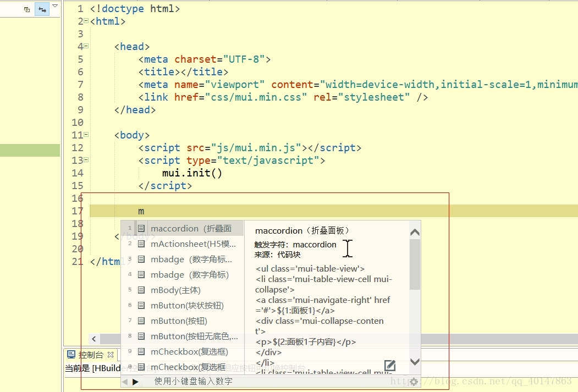Choose the mActionsheet(H5模... suggestion
This screenshot has width=578, height=392.
pos(183,244)
